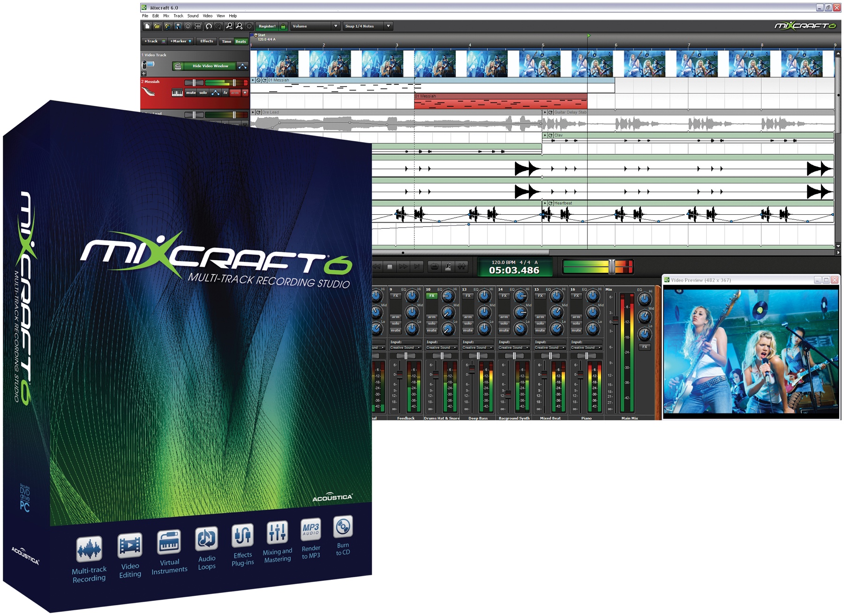Click the Register! button
844x616 pixels.
pos(267,26)
